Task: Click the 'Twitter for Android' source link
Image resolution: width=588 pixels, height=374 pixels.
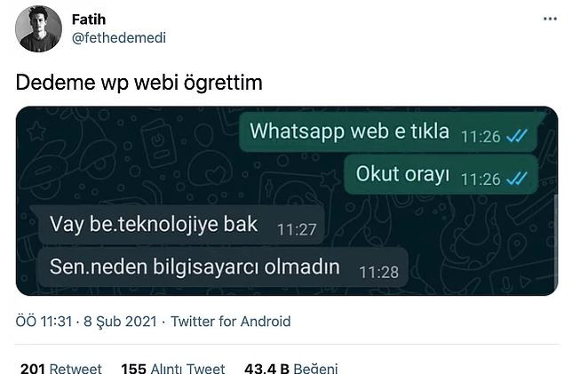Action: pos(230,322)
